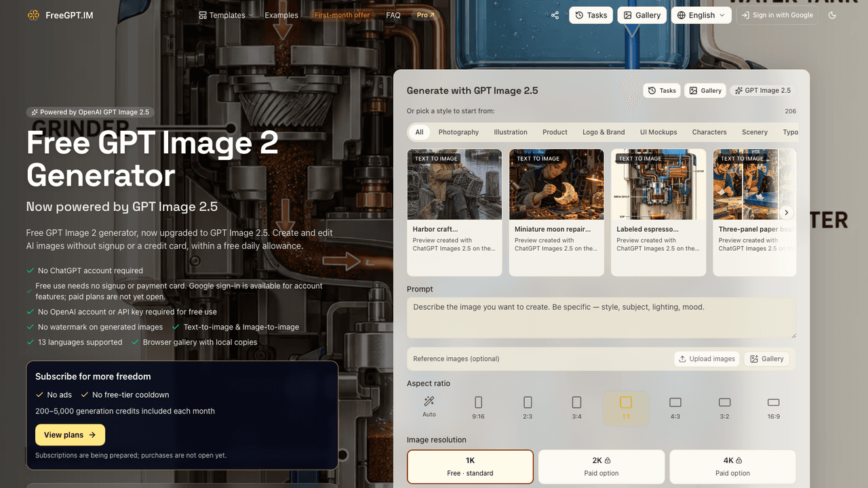868x488 pixels.
Task: Select the 4:3 aspect ratio
Action: tap(675, 408)
